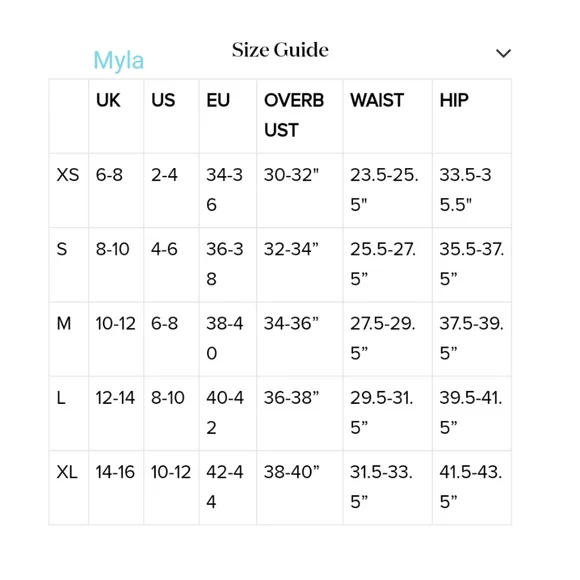580x580 pixels.
Task: Select the XS size row label
Action: pos(68,175)
